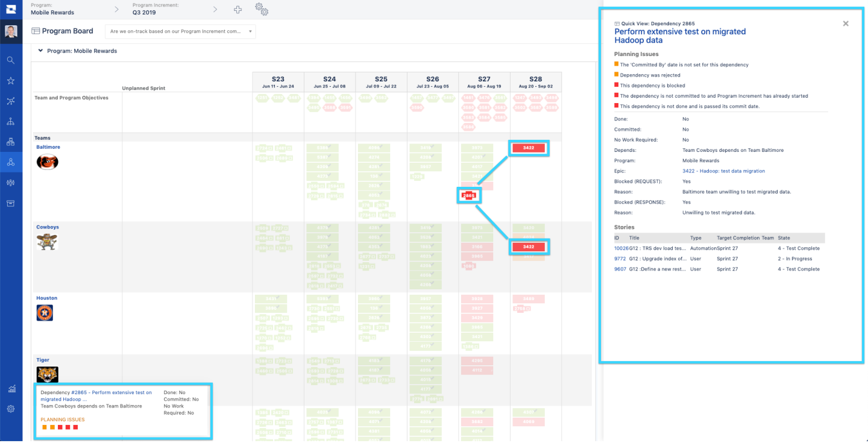868x443 pixels.
Task: Open the Perform extensive test title link
Action: pos(680,36)
